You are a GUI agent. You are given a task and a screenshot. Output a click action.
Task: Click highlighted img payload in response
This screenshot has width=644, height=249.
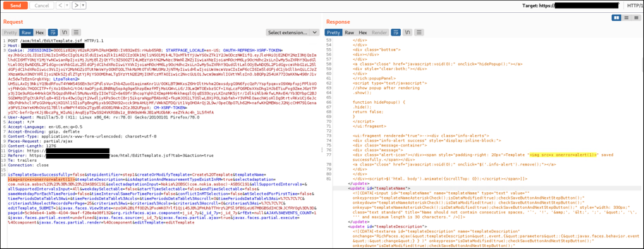click(564, 155)
